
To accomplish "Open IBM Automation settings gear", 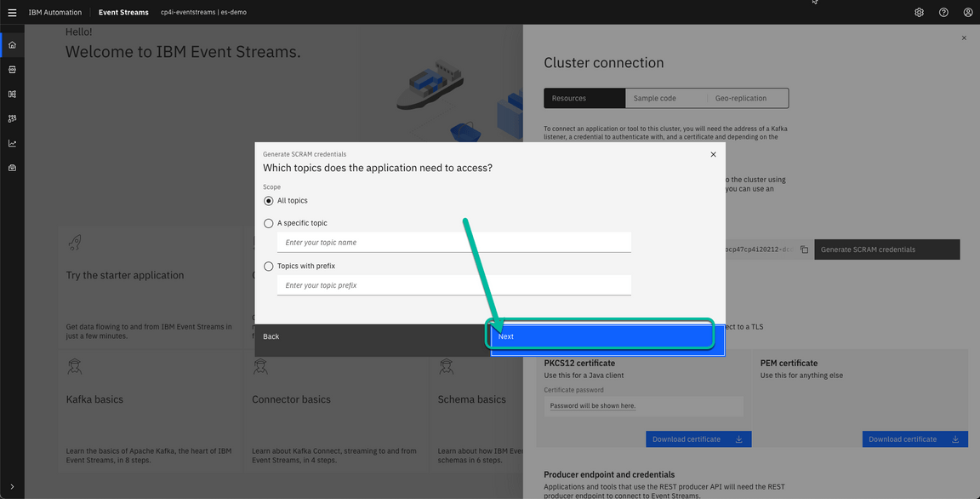I will coord(919,12).
